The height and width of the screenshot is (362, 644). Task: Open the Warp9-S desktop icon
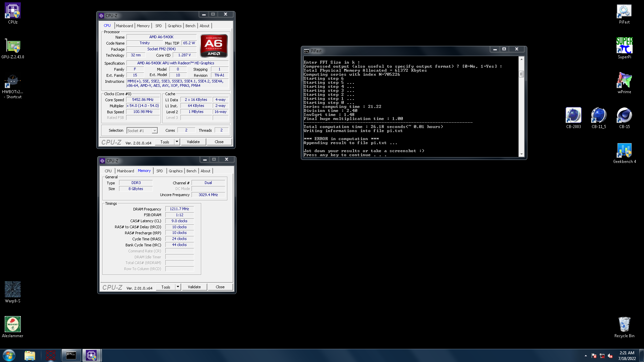[13, 292]
